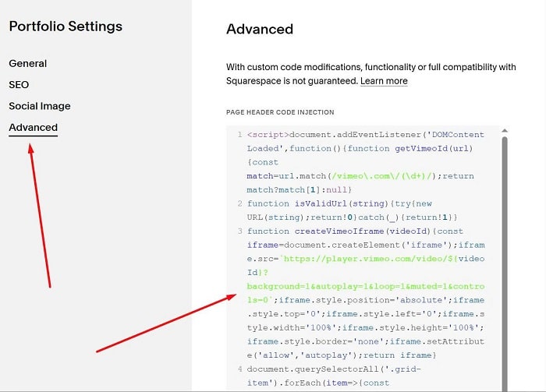Click line number 3 in code gutter
Viewport: 546px width, 392px height.
[x=239, y=231]
